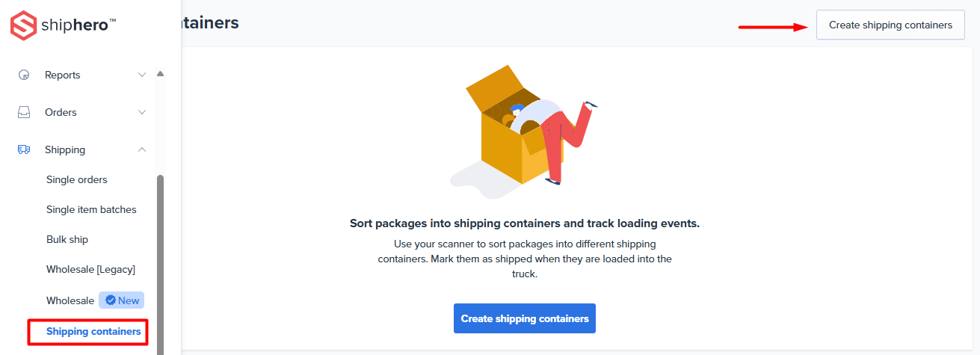Open Single orders in the sidebar
980x355 pixels.
(x=77, y=179)
